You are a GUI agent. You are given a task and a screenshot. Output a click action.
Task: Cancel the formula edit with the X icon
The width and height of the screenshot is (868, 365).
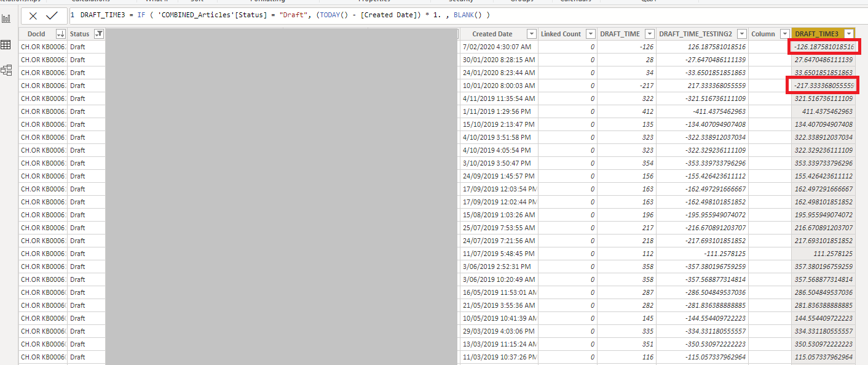(33, 15)
